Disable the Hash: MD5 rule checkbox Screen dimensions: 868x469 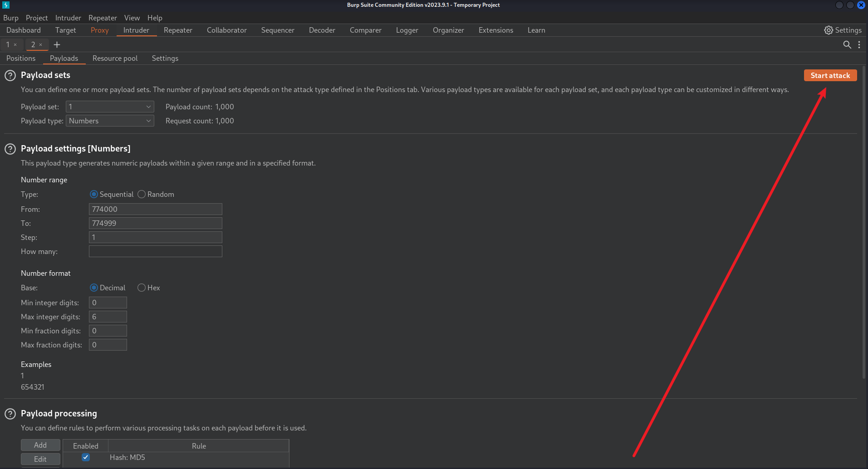coord(85,457)
